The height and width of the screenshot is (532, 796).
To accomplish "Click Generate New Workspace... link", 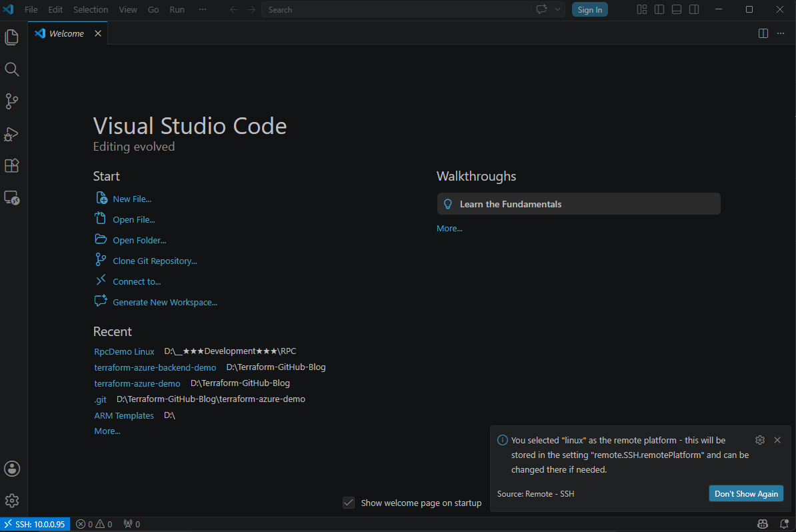I will (165, 302).
